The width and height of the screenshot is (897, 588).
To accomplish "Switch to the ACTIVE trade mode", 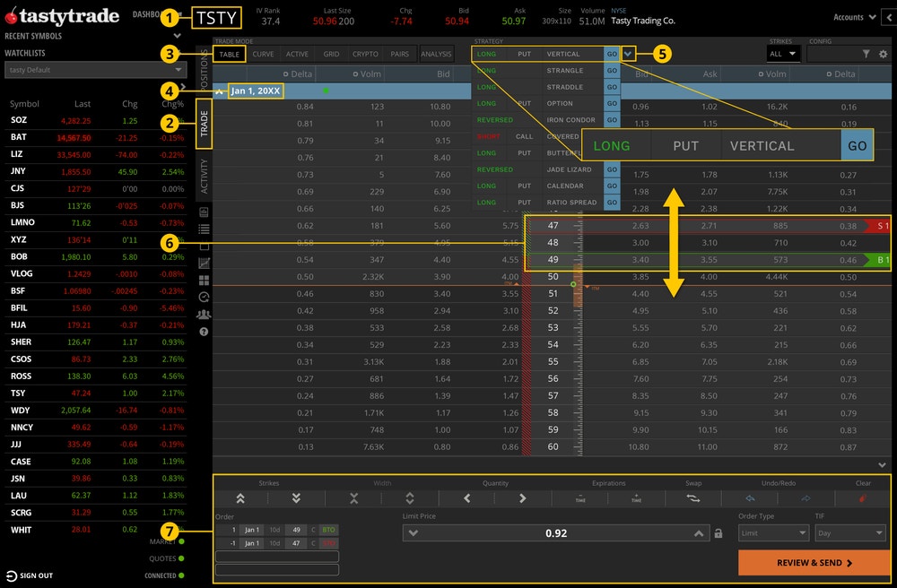I will [297, 54].
